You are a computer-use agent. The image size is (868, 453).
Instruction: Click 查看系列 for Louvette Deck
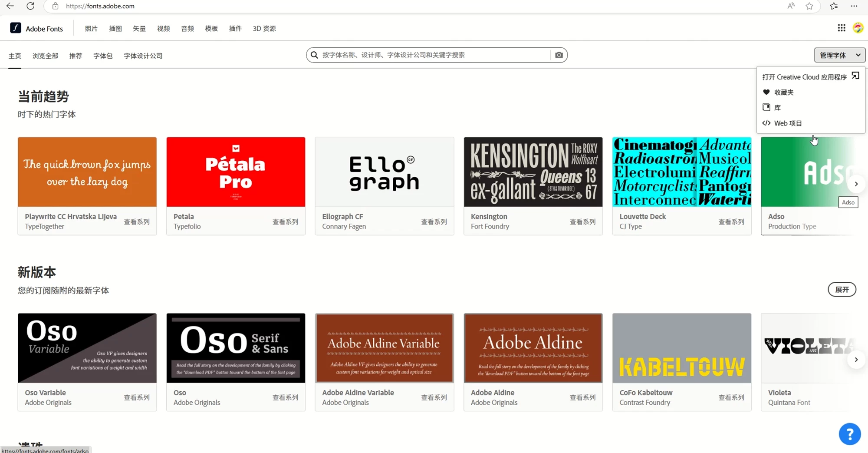[731, 222]
